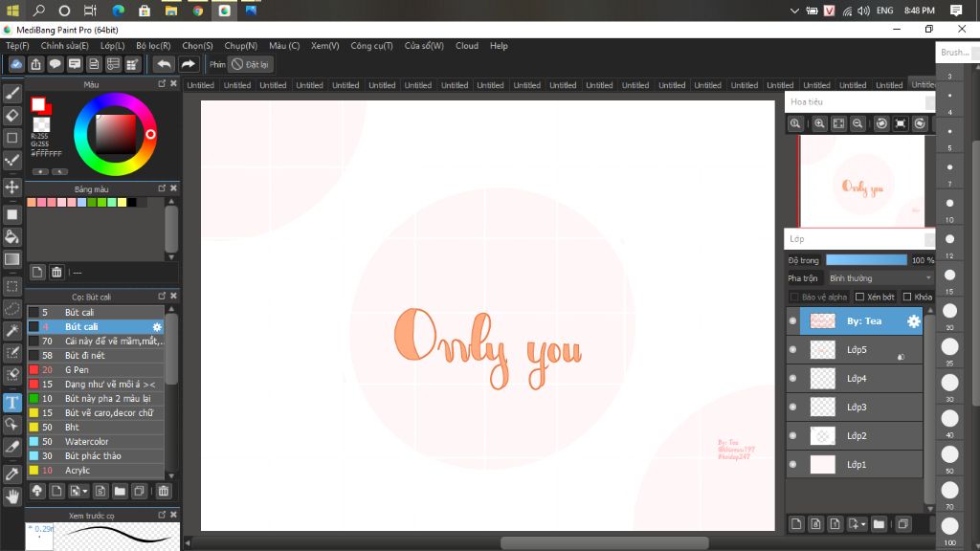Click the cloud save icon in toolbar

click(x=16, y=64)
